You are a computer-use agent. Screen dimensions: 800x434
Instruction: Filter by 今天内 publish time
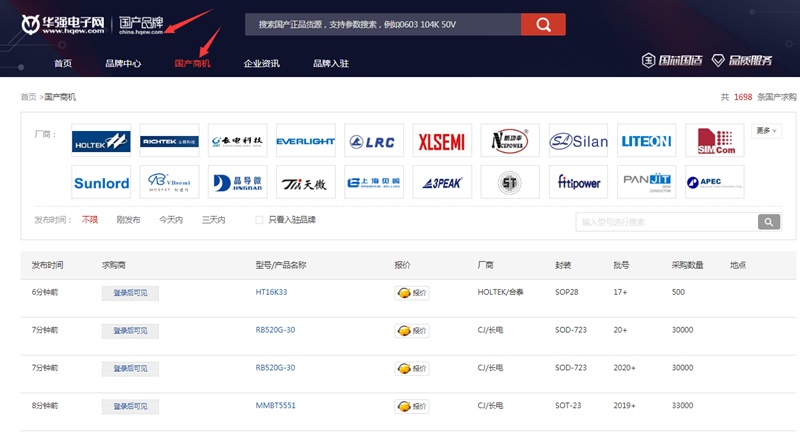tap(171, 220)
